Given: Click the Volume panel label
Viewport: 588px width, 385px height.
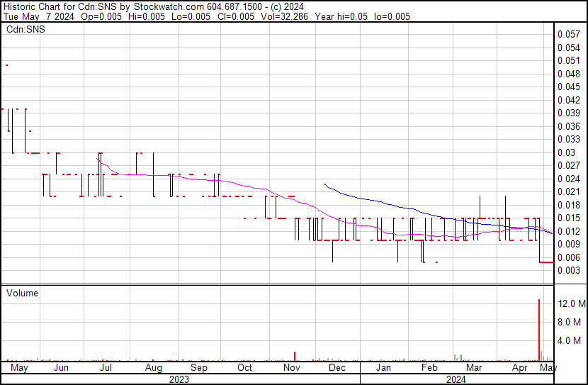Looking at the screenshot, I should 22,293.
